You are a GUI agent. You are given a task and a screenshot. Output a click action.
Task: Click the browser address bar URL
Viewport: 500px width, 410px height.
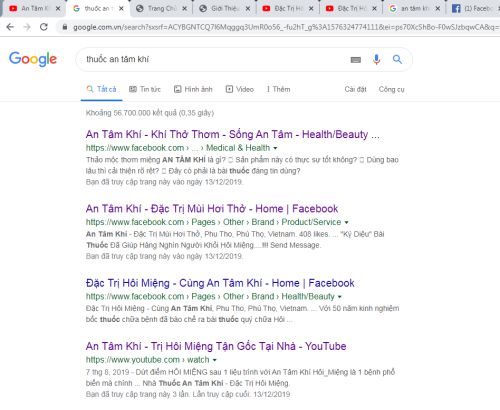coord(285,27)
